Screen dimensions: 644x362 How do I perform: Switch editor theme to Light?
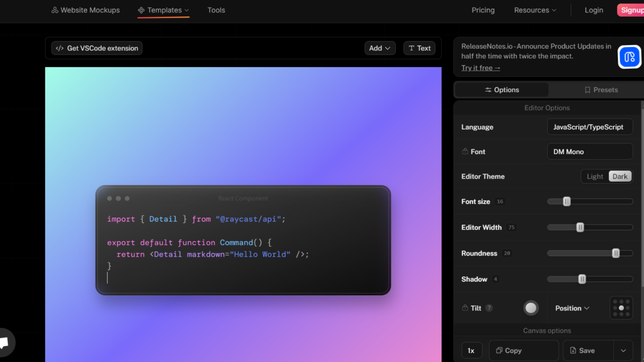click(595, 176)
